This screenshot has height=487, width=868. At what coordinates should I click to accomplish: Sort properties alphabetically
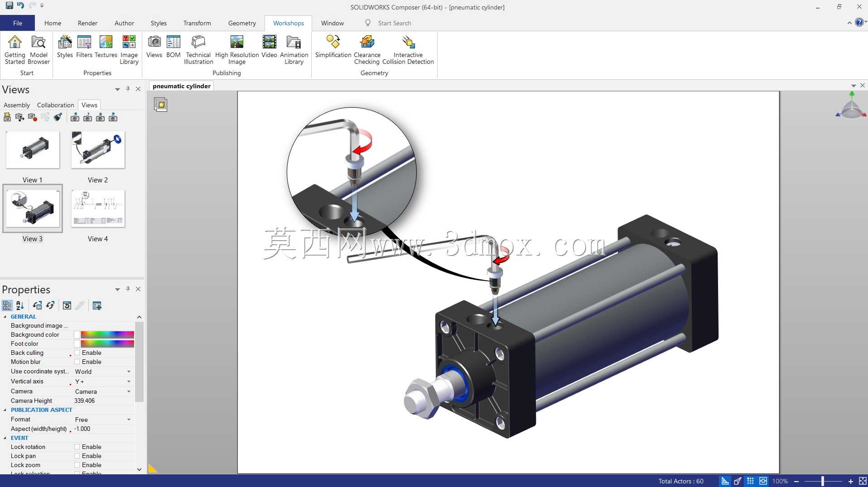(x=20, y=306)
